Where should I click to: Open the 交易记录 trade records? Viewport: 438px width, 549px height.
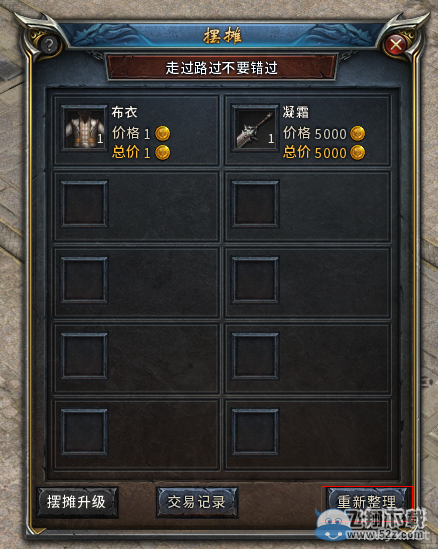tap(196, 502)
